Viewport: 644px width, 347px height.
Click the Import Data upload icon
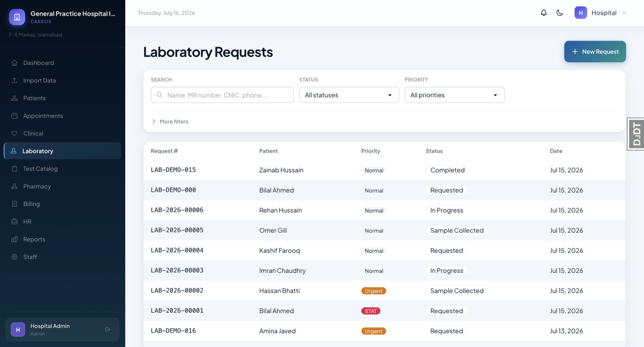14,81
